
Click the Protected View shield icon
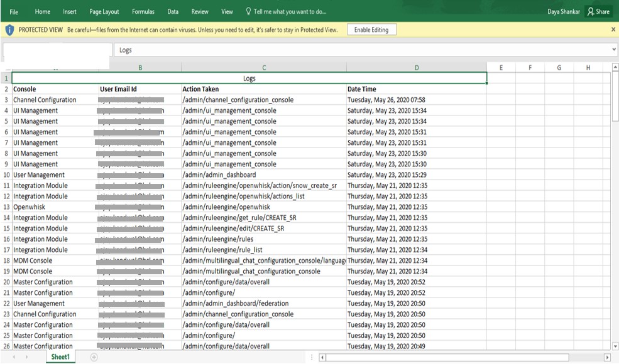[x=9, y=30]
